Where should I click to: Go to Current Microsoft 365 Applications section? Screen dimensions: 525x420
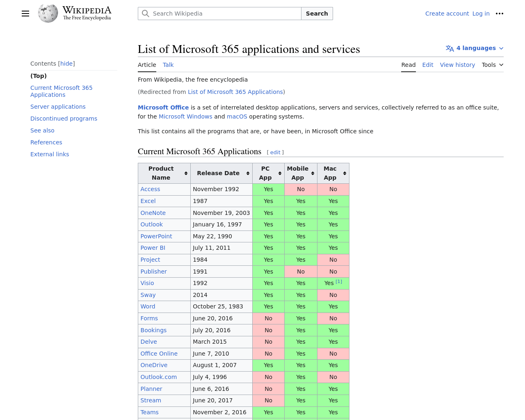[62, 91]
